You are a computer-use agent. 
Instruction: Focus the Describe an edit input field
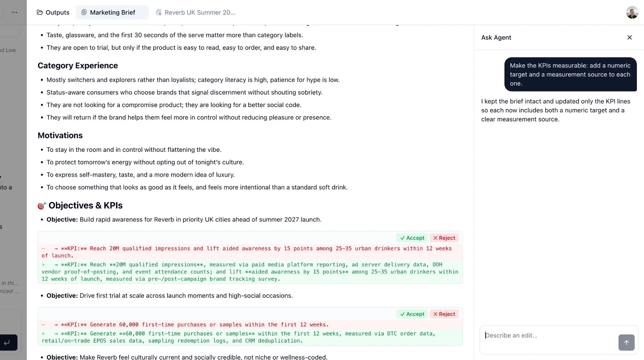(x=549, y=336)
